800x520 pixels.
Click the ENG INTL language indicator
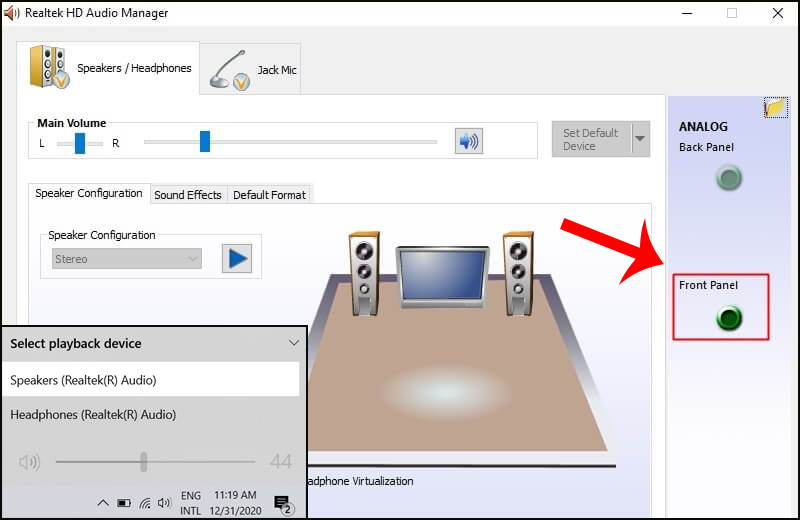[x=191, y=503]
